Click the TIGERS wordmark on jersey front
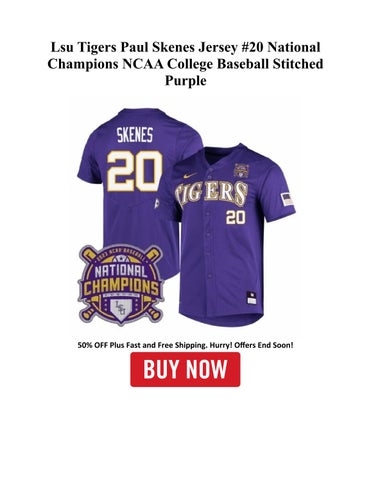 pos(211,193)
